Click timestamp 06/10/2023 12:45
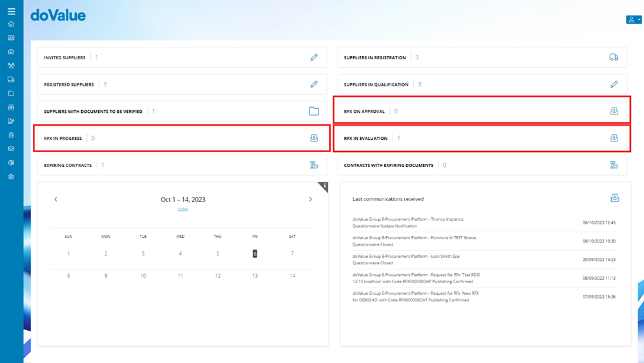Viewport: 644px width, 363px height. (599, 222)
